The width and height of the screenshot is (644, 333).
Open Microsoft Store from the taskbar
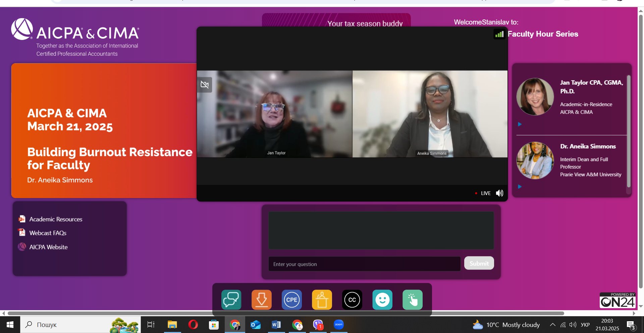pyautogui.click(x=214, y=325)
